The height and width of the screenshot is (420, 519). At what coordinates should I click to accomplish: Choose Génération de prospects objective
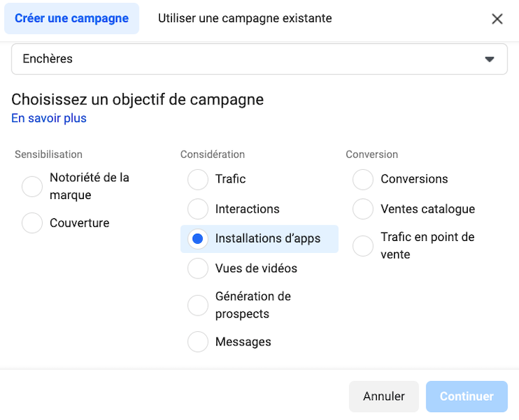(x=198, y=305)
